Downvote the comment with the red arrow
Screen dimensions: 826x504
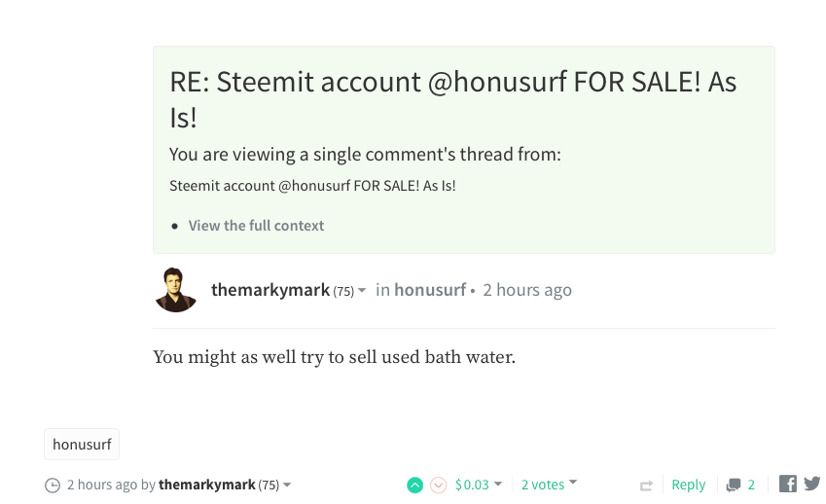438,485
